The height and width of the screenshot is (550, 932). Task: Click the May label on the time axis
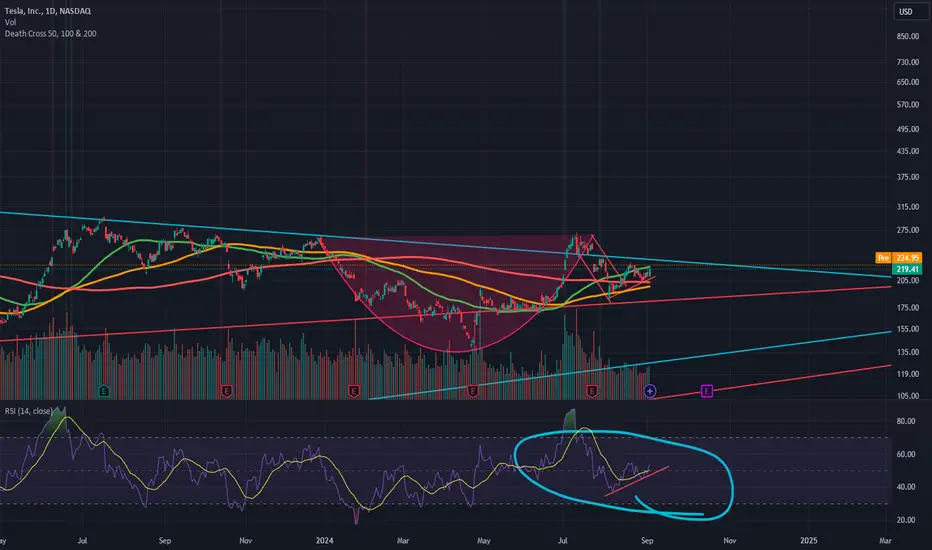coord(484,540)
